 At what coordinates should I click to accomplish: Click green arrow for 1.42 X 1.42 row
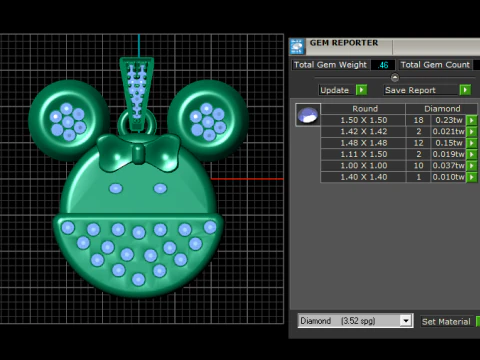pyautogui.click(x=472, y=131)
